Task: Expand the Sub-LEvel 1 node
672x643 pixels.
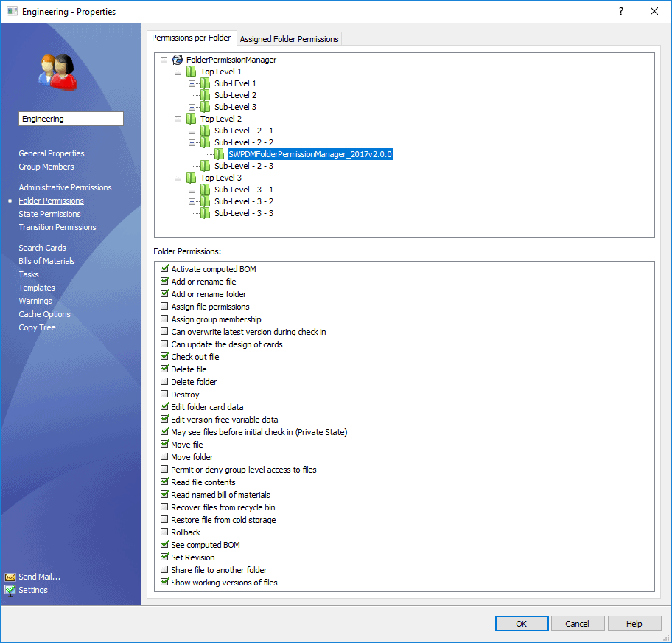Action: pyautogui.click(x=192, y=83)
